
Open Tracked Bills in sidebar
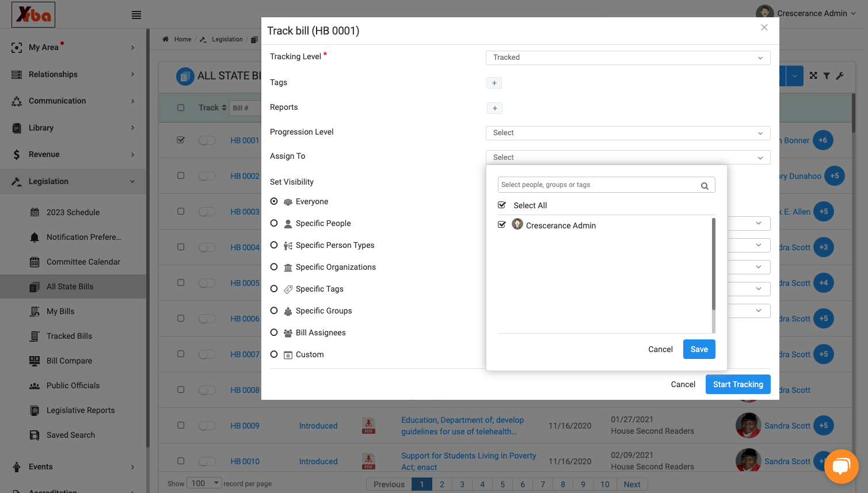point(69,336)
